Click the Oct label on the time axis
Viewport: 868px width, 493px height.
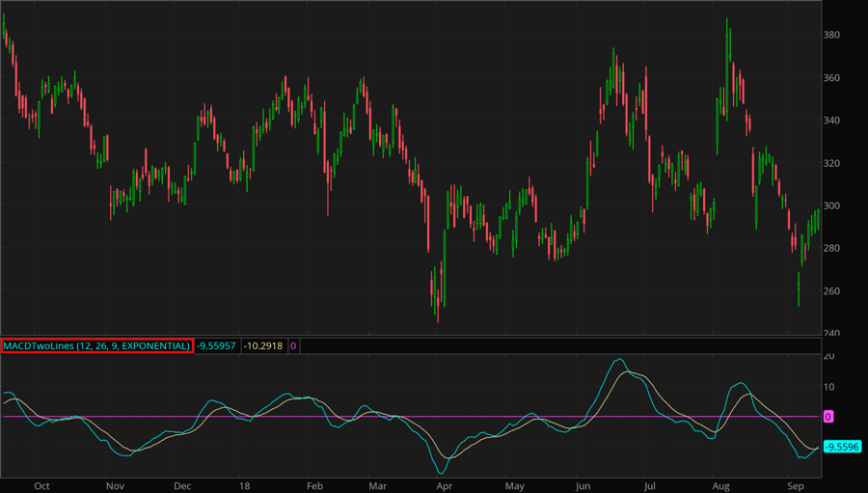point(41,486)
